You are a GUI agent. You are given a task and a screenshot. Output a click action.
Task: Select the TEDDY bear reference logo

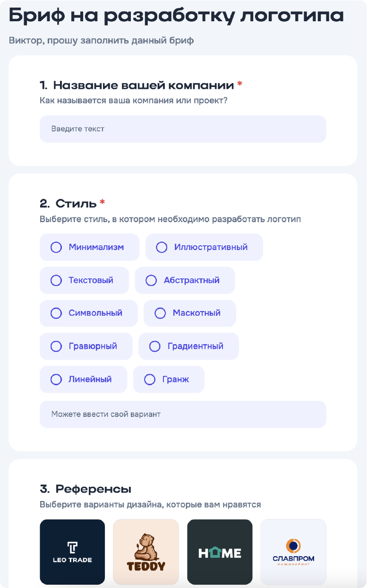[x=145, y=551]
